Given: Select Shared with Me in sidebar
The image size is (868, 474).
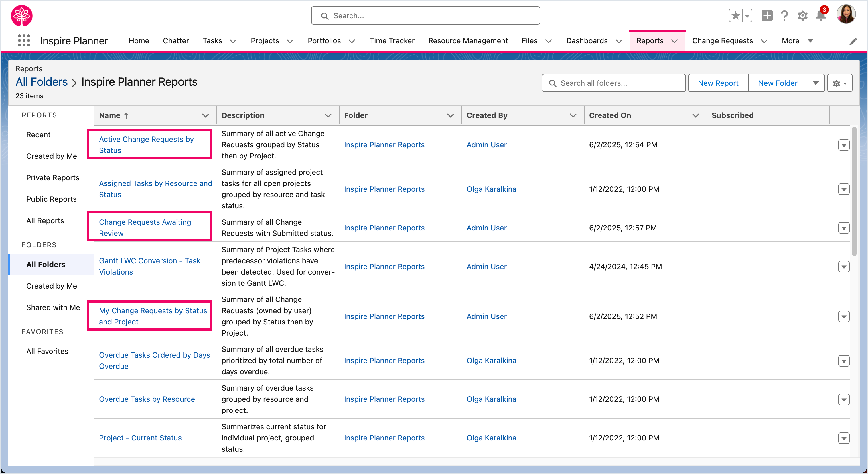Looking at the screenshot, I should 53,307.
